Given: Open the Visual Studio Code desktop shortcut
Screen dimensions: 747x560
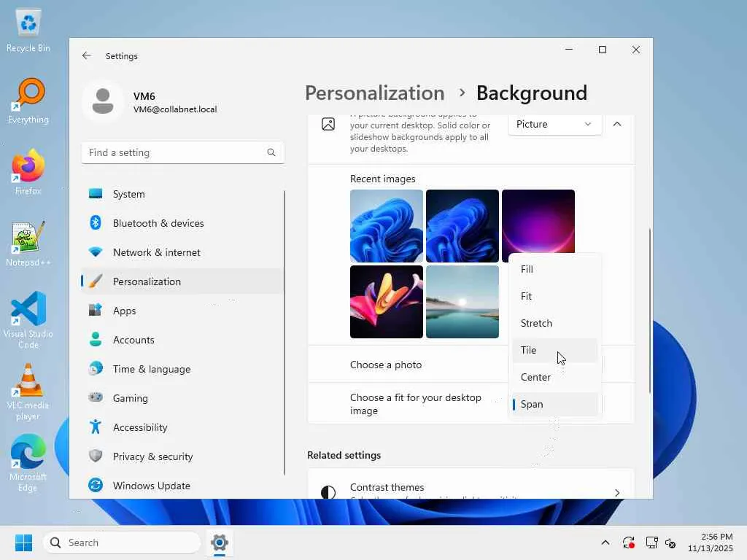Looking at the screenshot, I should (28, 320).
